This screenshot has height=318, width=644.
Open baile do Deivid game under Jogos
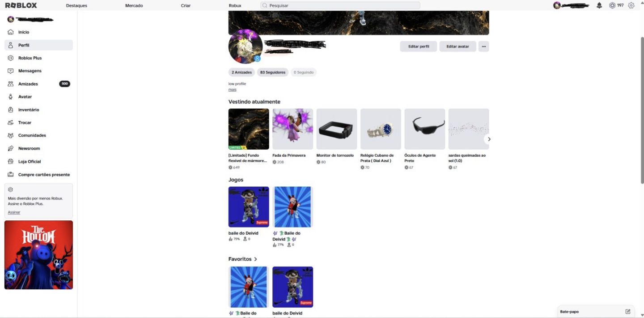click(x=249, y=207)
